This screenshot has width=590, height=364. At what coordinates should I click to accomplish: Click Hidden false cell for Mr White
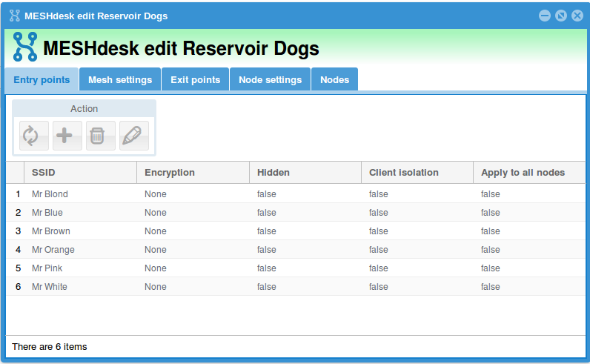[x=305, y=286]
